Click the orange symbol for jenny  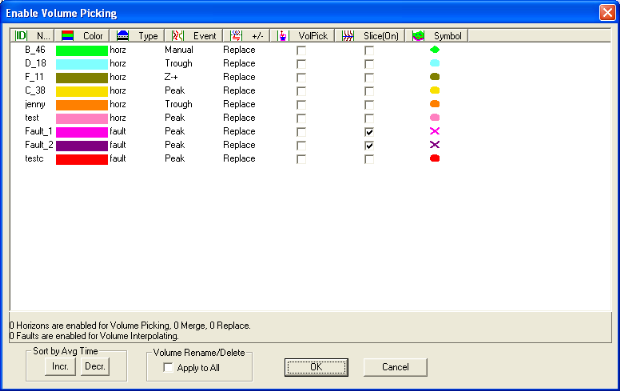(435, 104)
